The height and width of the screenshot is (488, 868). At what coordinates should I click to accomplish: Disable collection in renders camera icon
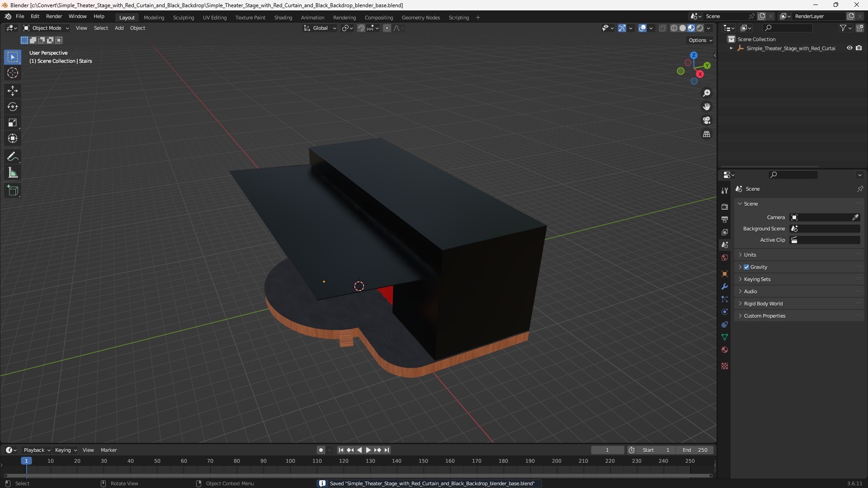click(x=859, y=48)
